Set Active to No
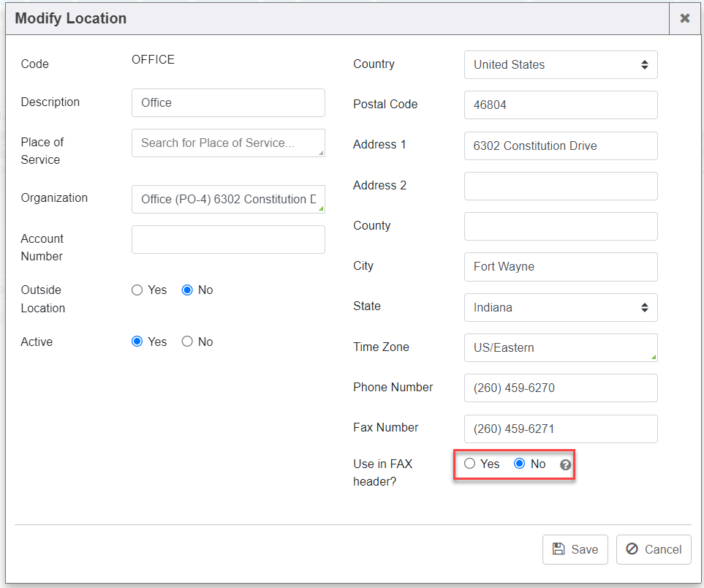 pos(187,342)
